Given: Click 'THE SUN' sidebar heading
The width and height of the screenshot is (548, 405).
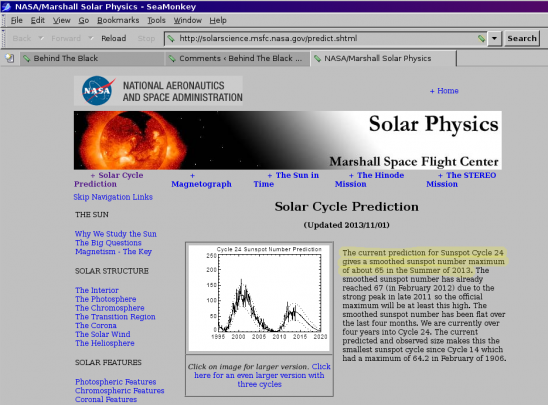Looking at the screenshot, I should 92,215.
